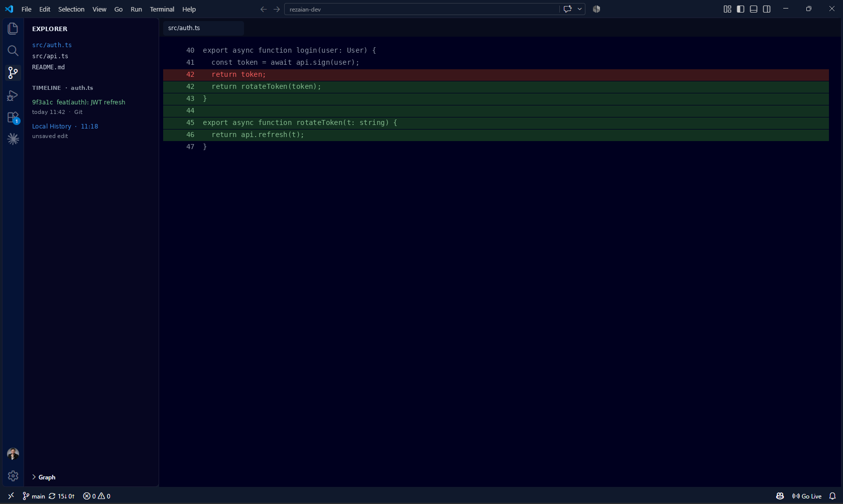
Task: Open Source Control view icon
Action: 13,73
